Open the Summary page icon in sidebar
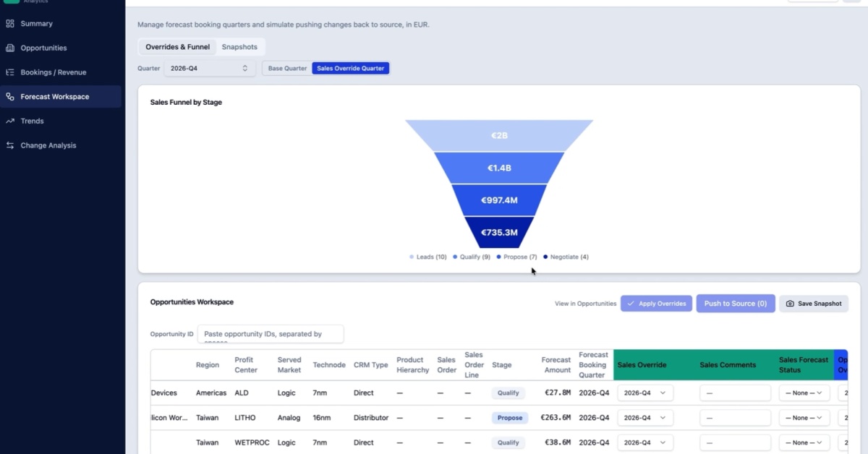Image resolution: width=868 pixels, height=454 pixels. (x=10, y=23)
